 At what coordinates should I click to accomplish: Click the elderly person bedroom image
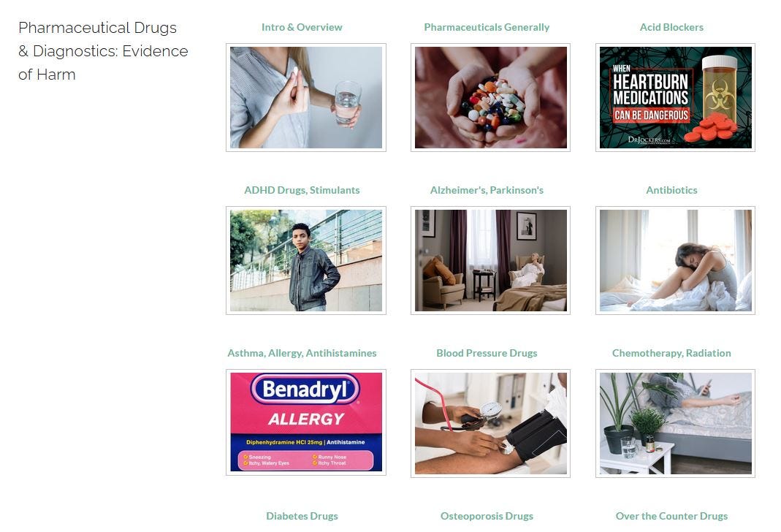(491, 261)
